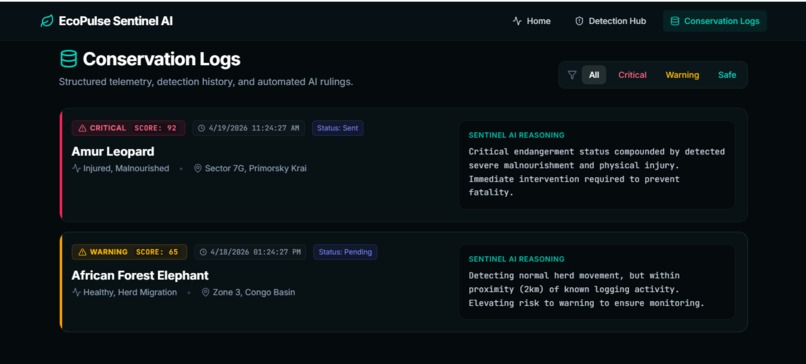
Task: Open the EcoPulse Sentinel AI brand link
Action: (x=107, y=21)
